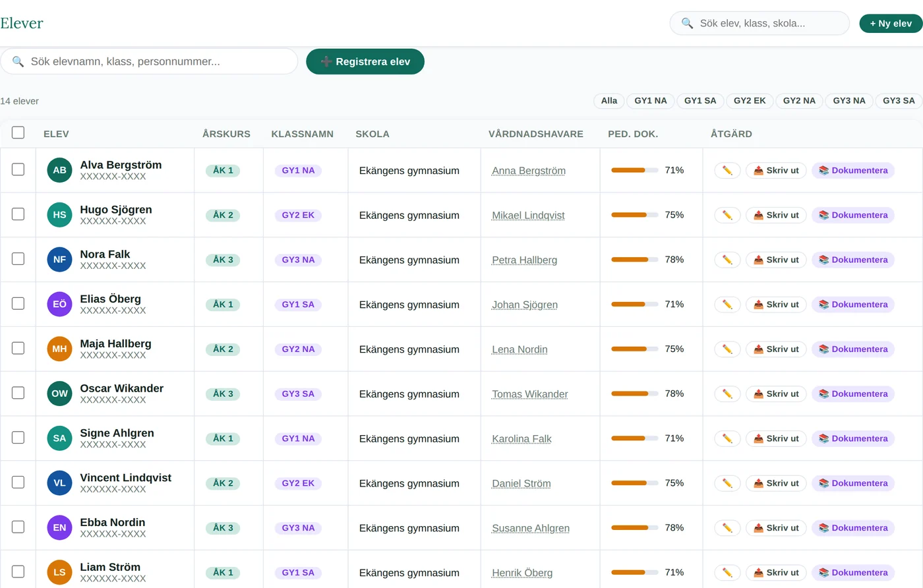Click Nora Falk's 78% documentation progress bar
The height and width of the screenshot is (588, 923).
pyautogui.click(x=634, y=260)
